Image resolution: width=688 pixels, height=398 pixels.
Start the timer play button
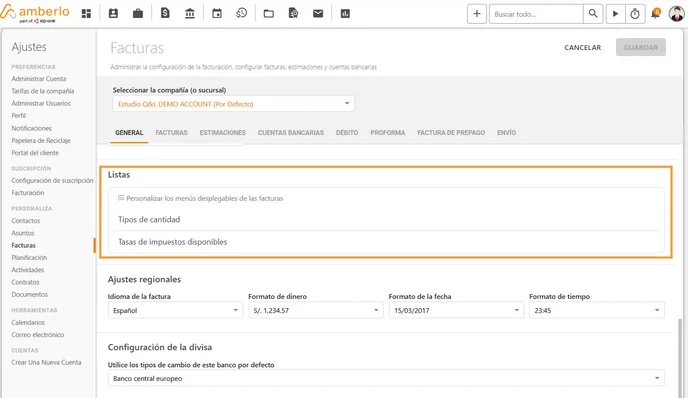point(615,14)
